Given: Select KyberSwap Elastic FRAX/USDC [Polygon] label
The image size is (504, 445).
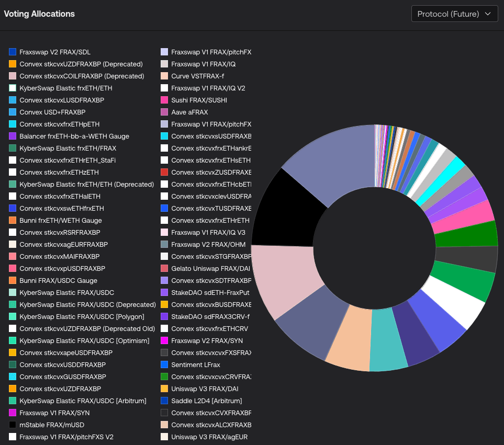Looking at the screenshot, I should click(x=82, y=316).
